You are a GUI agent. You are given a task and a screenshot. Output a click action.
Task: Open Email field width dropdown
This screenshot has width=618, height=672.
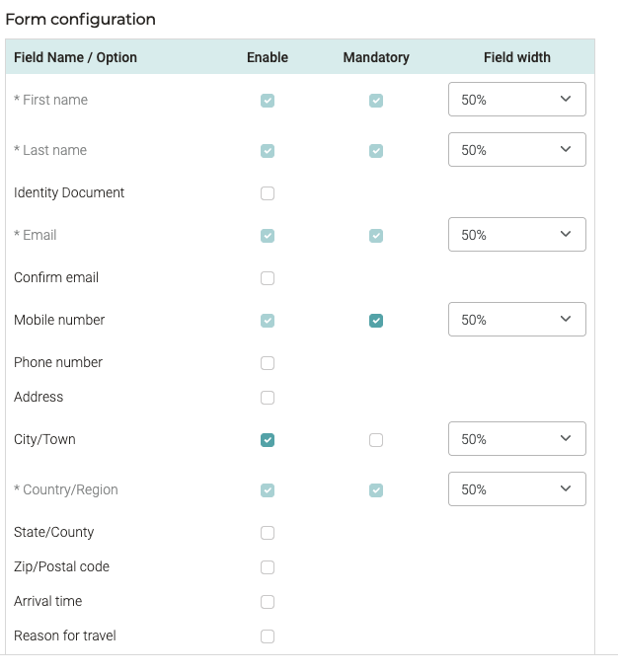click(x=516, y=235)
